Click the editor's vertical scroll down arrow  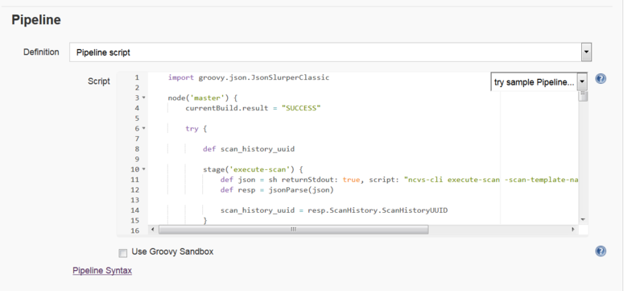583,220
